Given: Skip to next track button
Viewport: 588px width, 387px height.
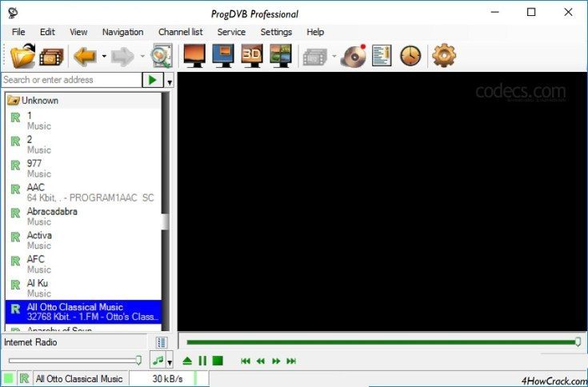Looking at the screenshot, I should tap(291, 361).
